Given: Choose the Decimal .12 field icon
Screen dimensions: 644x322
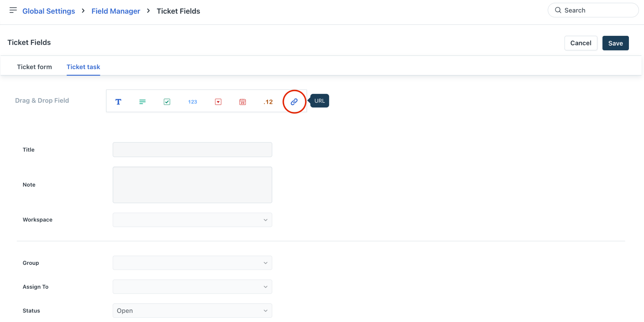Looking at the screenshot, I should pos(268,102).
